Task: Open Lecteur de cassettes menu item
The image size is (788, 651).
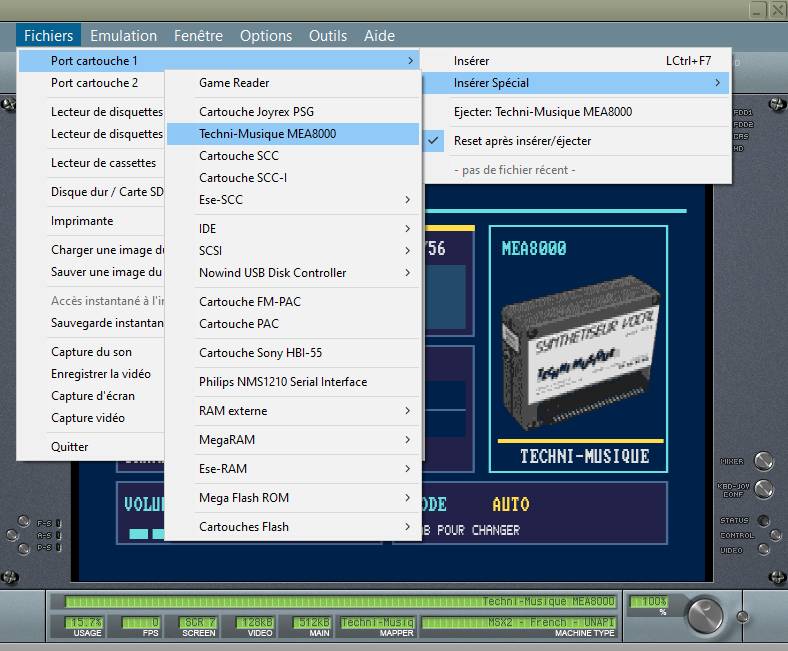Action: pos(91,163)
